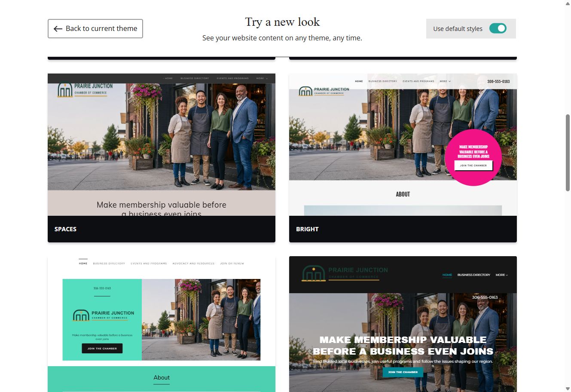This screenshot has height=392, width=571.
Task: Click Join the Chamber in pink circle
Action: [x=473, y=165]
